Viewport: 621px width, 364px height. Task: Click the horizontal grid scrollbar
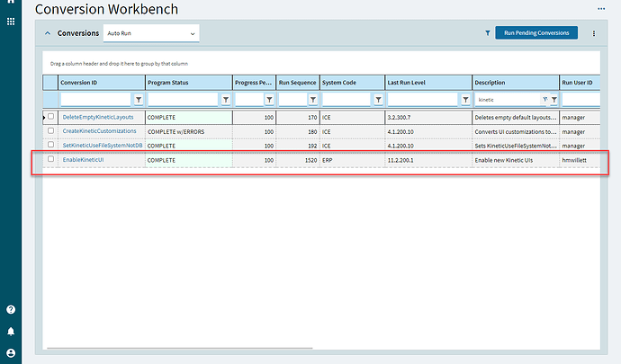click(x=179, y=348)
